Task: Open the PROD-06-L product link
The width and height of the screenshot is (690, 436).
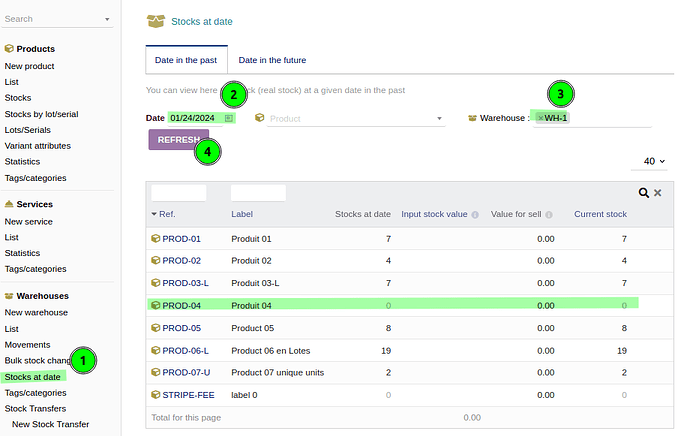Action: 185,351
